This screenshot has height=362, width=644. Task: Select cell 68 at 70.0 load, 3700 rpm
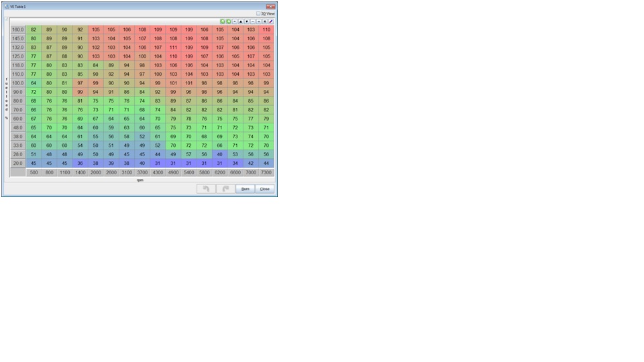point(142,110)
